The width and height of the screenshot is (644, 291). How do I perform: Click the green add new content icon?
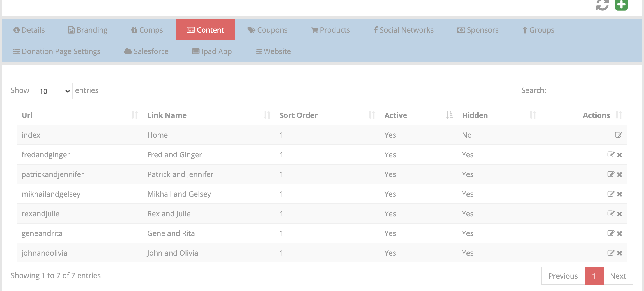pos(621,5)
